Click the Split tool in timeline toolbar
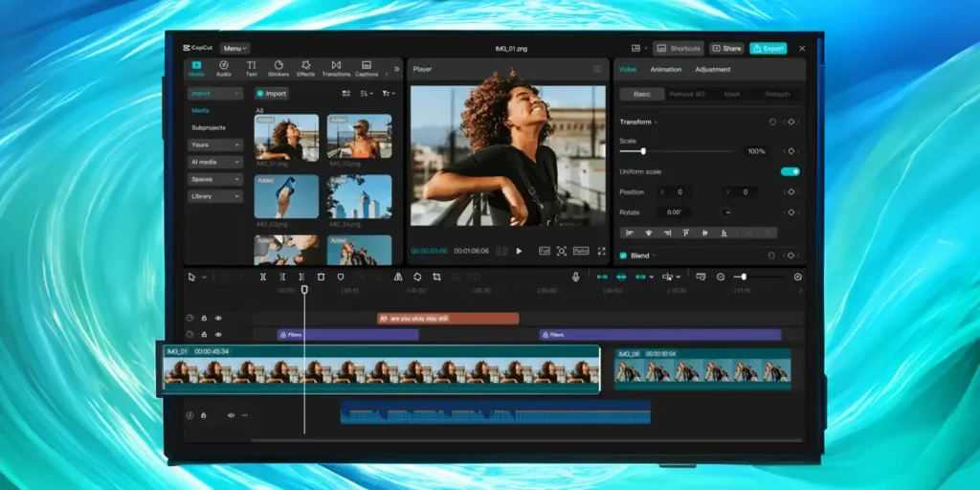The height and width of the screenshot is (490, 980). tap(263, 277)
